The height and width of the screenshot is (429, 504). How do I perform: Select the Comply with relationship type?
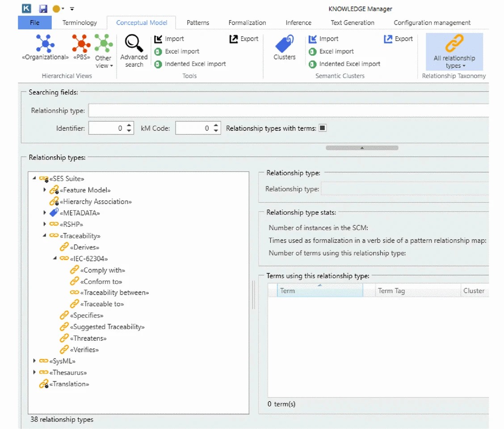click(x=102, y=270)
